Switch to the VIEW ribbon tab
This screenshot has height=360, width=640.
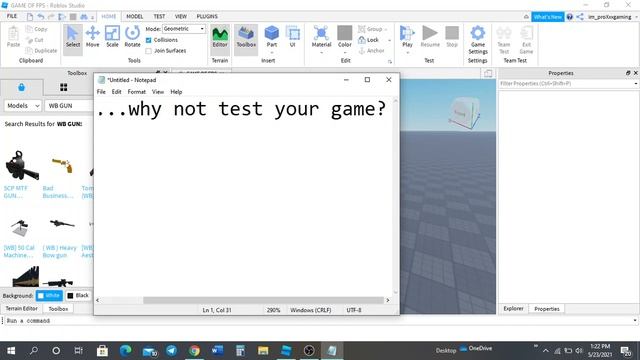(x=180, y=16)
